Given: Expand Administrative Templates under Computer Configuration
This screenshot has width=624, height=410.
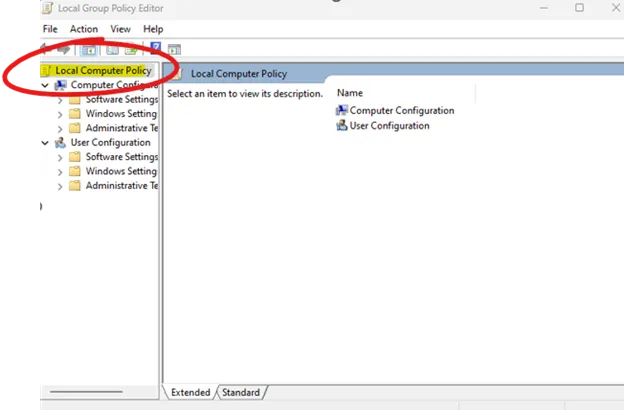Looking at the screenshot, I should click(x=60, y=129).
